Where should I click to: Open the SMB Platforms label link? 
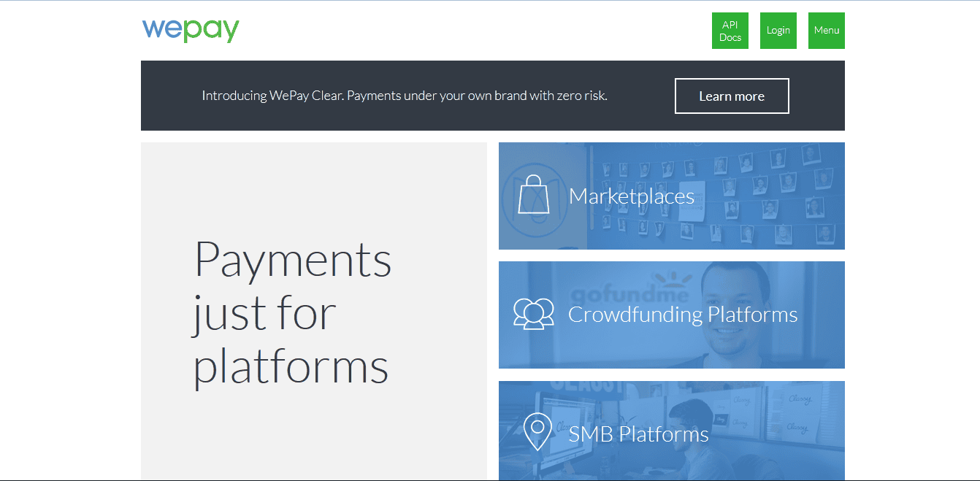tap(639, 434)
